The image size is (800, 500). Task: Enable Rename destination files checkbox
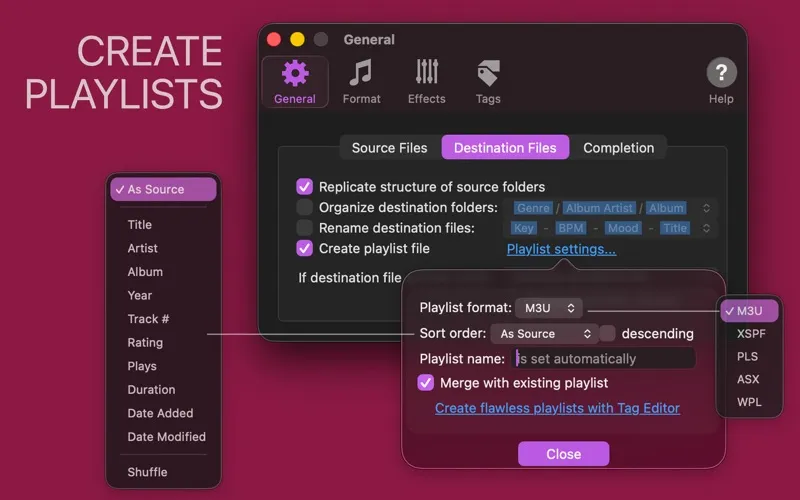(x=305, y=228)
